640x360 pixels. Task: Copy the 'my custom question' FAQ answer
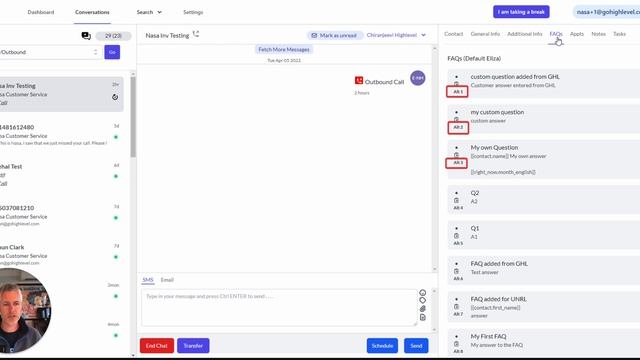456,120
